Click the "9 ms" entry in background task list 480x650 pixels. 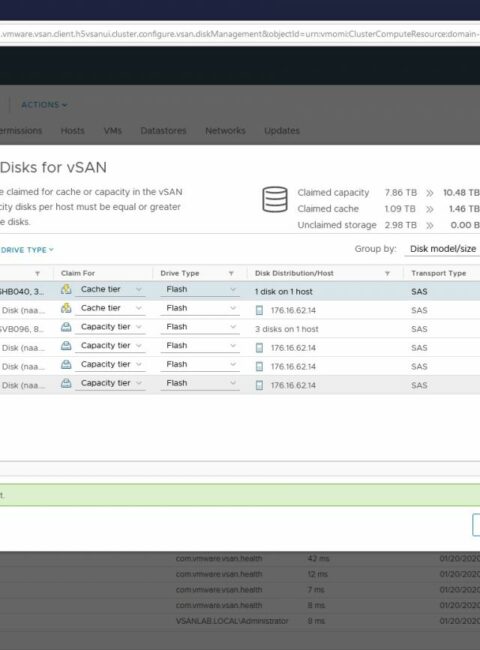[316, 621]
